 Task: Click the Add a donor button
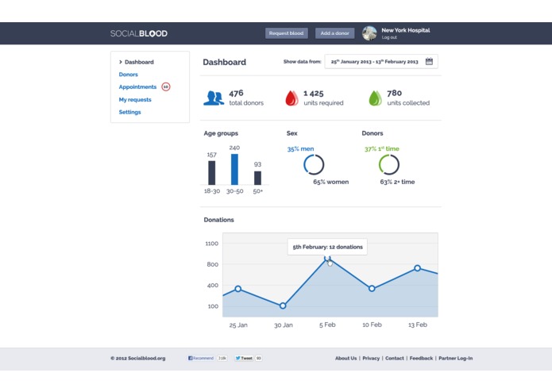point(335,33)
